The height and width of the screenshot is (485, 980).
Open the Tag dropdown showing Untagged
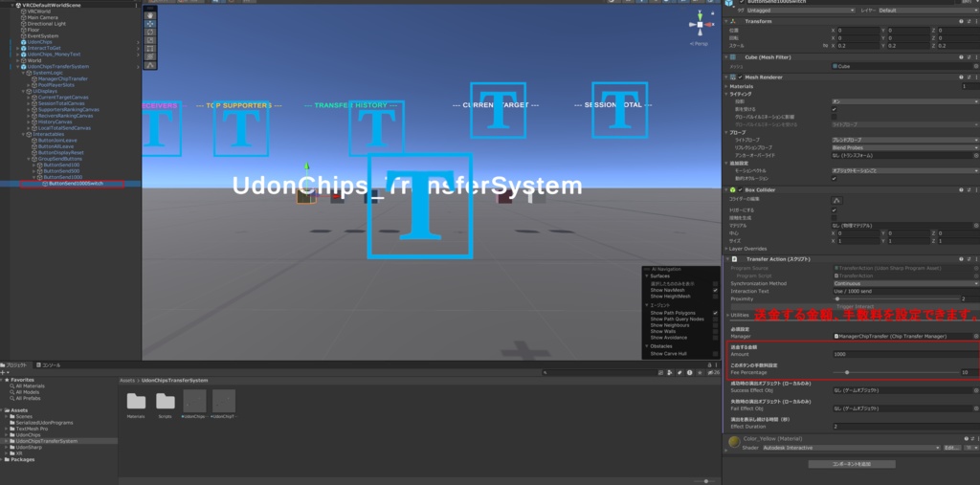801,11
